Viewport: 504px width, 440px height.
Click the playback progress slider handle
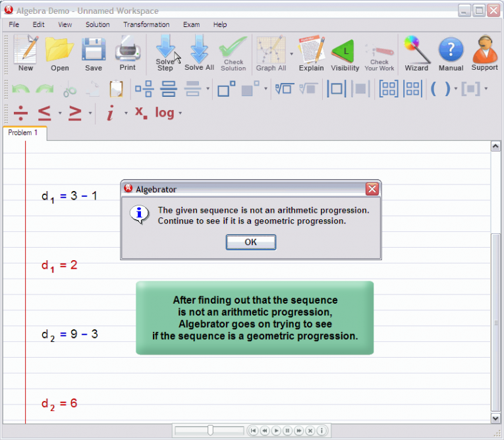pyautogui.click(x=210, y=430)
